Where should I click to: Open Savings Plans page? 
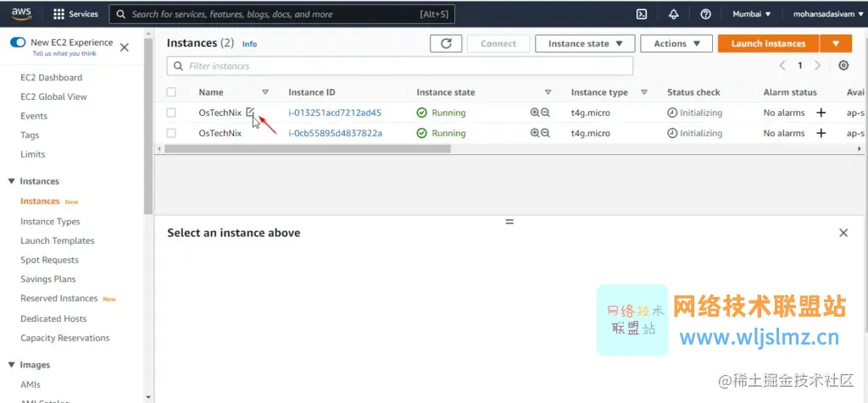pyautogui.click(x=48, y=279)
